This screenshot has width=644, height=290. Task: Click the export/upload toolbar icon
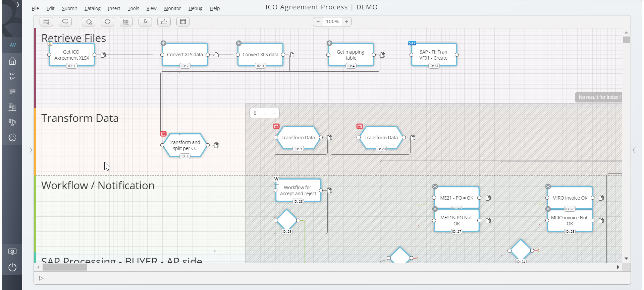click(164, 22)
